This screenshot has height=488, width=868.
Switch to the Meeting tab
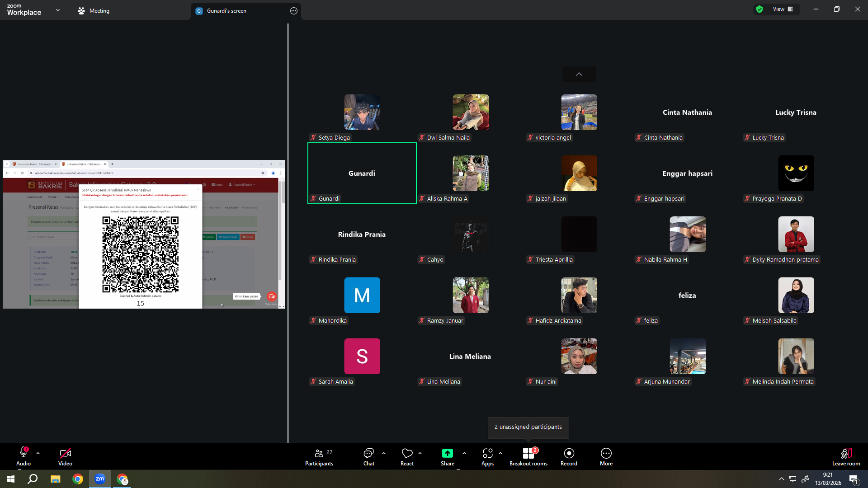[x=94, y=11]
